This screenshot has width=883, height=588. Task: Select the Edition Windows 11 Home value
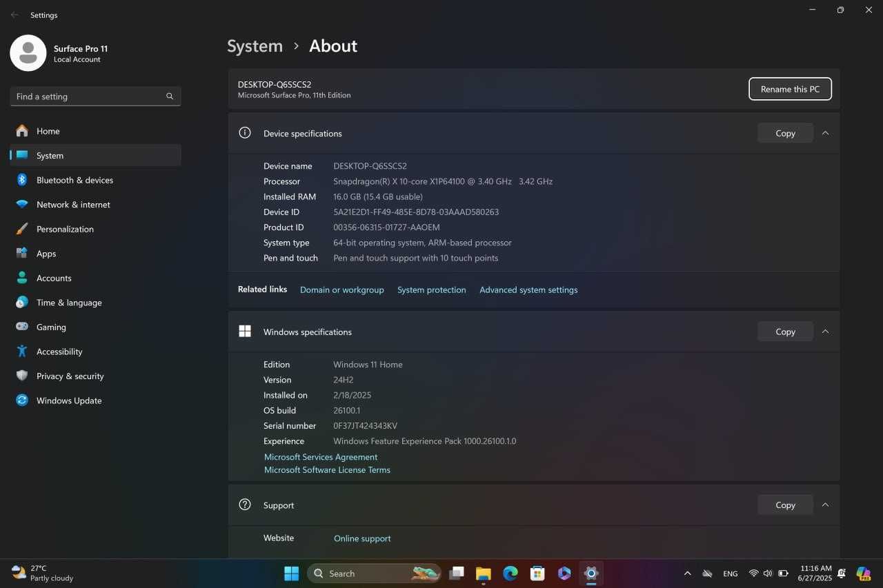point(368,365)
